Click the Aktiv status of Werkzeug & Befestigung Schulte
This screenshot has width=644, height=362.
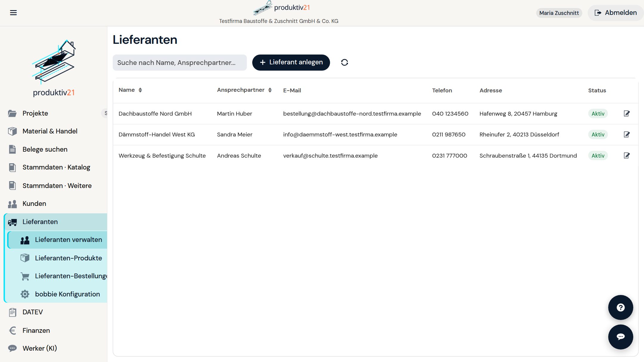[598, 156]
